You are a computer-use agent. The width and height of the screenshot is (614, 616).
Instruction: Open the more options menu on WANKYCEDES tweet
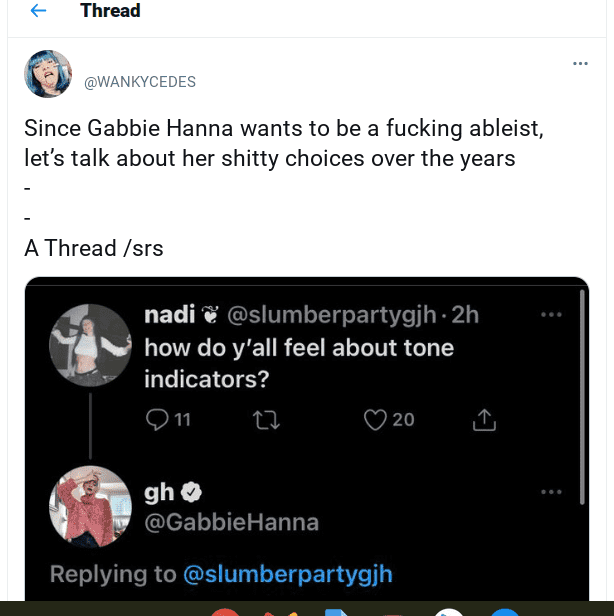(580, 64)
